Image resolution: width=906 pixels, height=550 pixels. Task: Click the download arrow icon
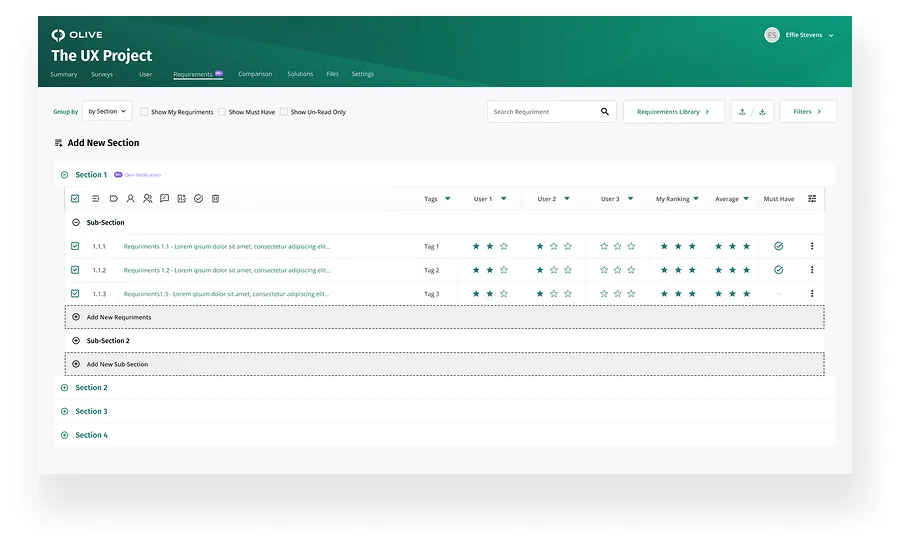tap(762, 112)
